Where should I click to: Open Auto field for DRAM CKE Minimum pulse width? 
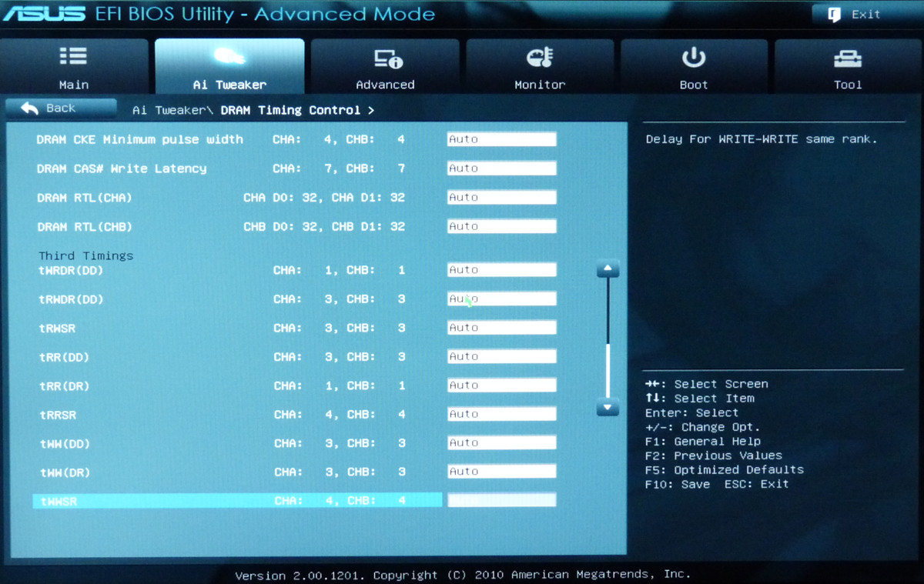[501, 139]
